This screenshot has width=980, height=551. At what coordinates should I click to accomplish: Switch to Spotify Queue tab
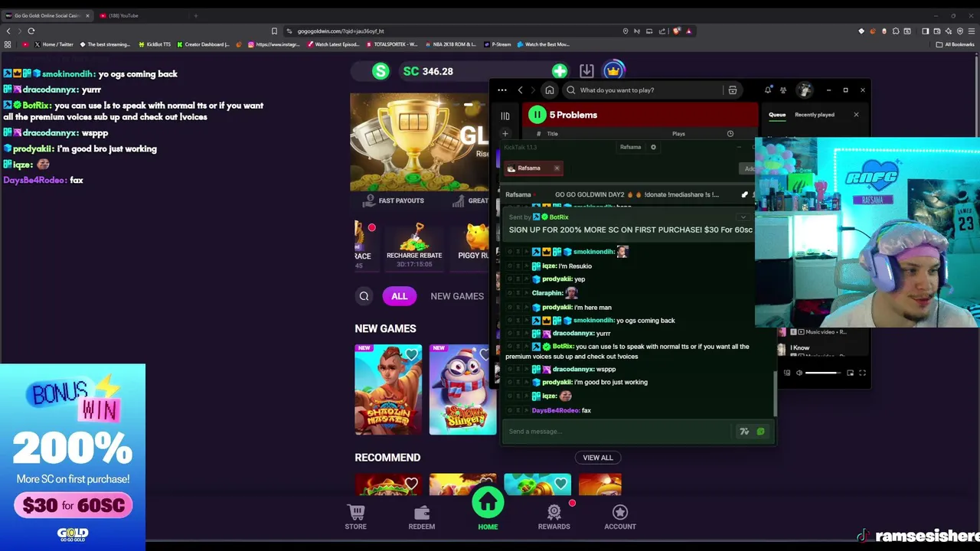coord(777,115)
